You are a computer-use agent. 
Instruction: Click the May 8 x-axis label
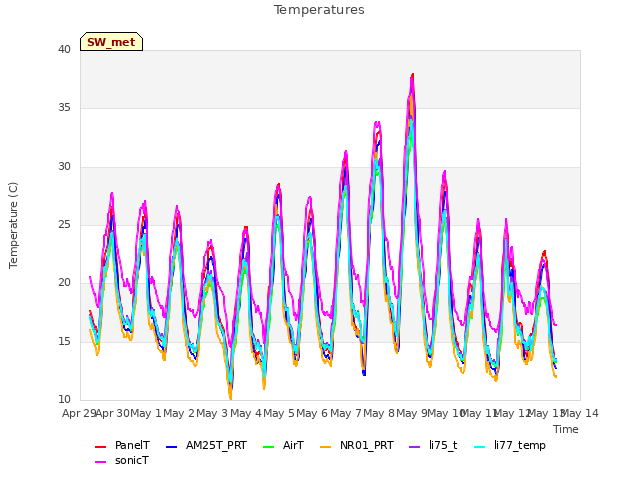tap(379, 413)
